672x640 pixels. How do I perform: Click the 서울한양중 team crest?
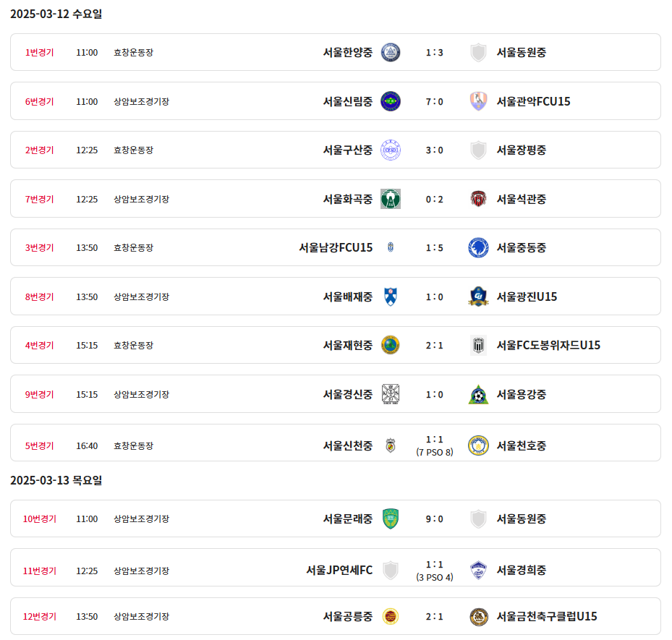pos(391,52)
